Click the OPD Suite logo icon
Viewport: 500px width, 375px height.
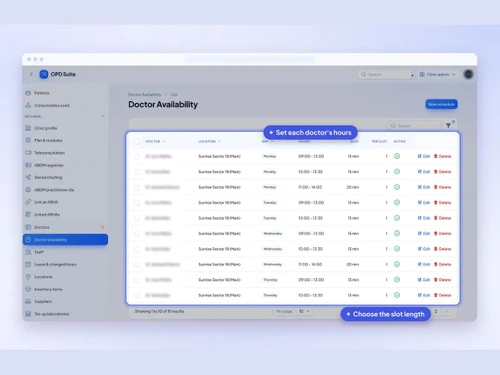point(44,74)
